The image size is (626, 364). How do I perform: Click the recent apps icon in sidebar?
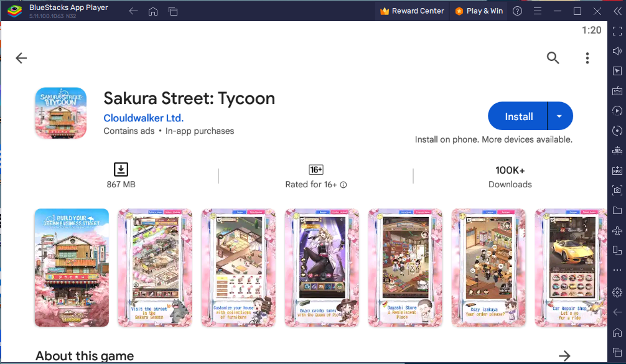coord(617,352)
